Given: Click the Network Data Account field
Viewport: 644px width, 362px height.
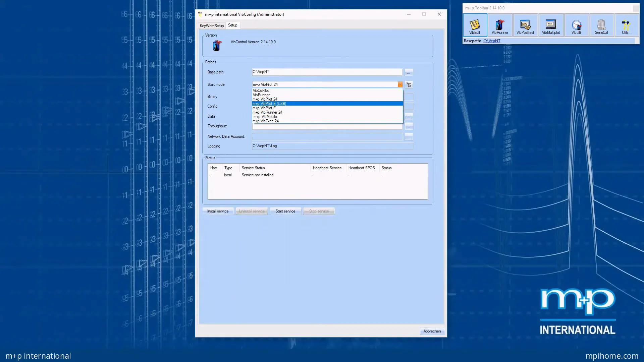Looking at the screenshot, I should [327, 137].
